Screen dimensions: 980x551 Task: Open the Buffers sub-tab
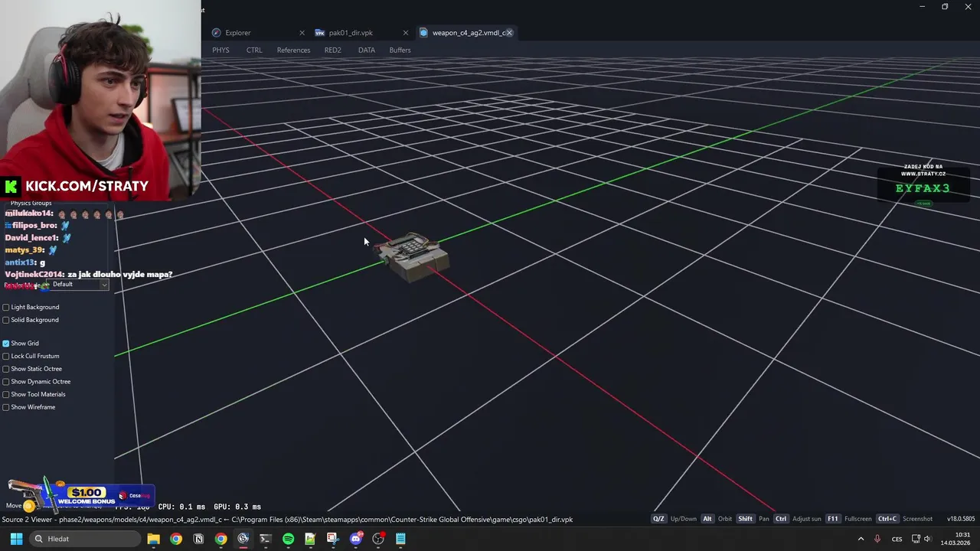point(400,50)
